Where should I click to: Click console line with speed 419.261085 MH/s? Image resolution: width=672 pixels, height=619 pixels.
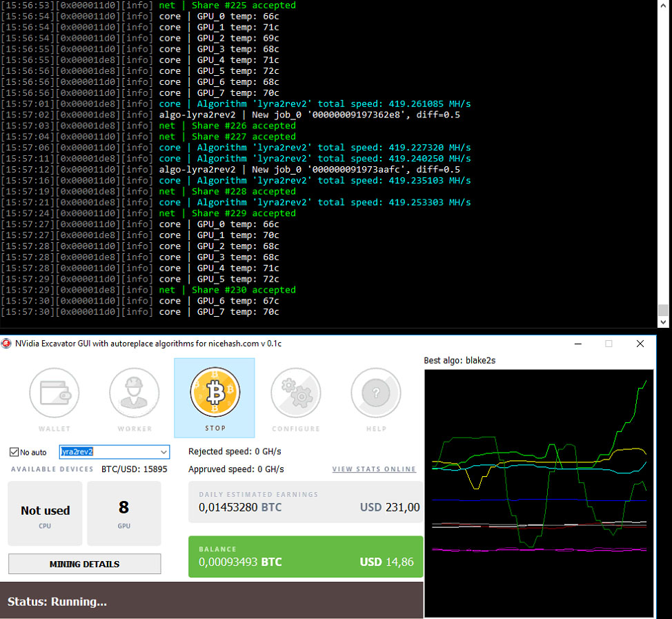click(236, 104)
